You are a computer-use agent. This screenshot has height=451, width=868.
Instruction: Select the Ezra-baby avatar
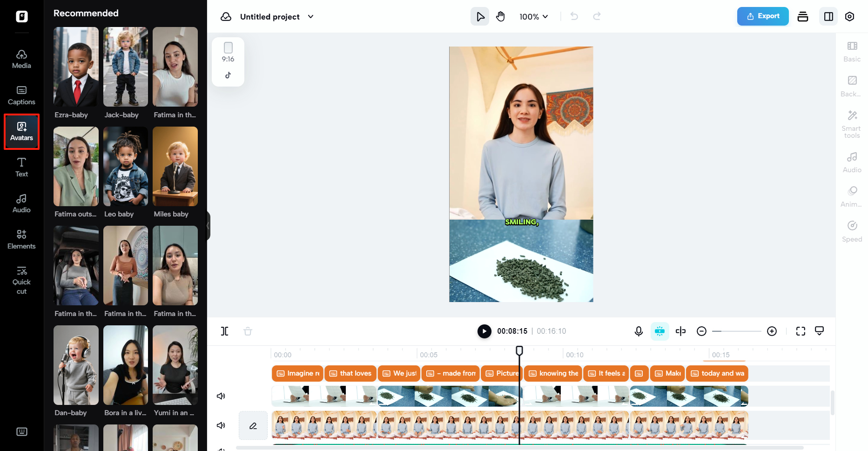point(76,67)
